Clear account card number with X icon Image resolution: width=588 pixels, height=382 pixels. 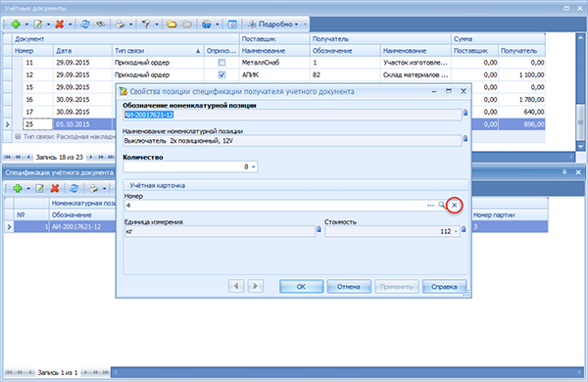point(454,205)
